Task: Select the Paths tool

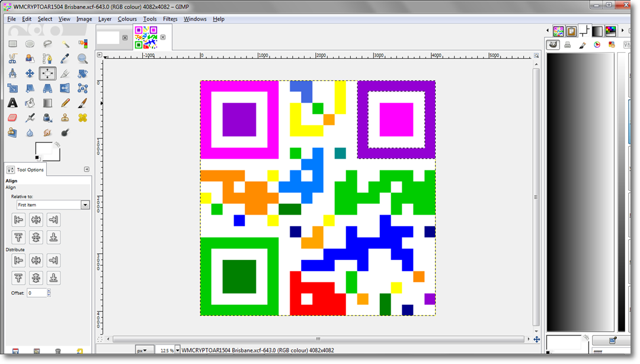Action: pyautogui.click(x=47, y=59)
